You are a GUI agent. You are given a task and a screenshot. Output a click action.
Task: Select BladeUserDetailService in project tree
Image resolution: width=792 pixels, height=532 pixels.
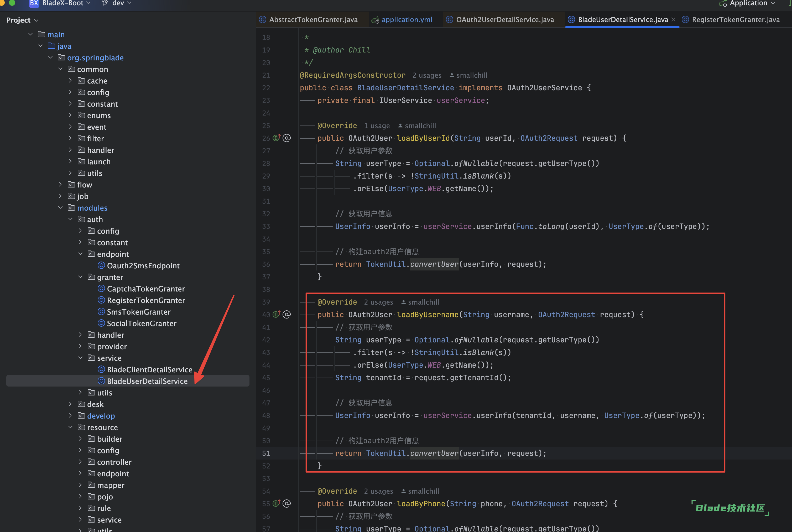pyautogui.click(x=128, y=381)
